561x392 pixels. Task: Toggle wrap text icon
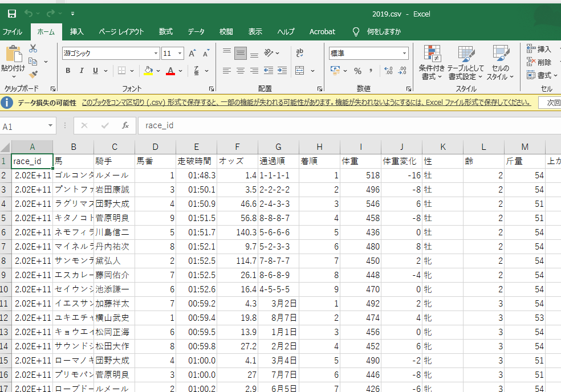(x=300, y=53)
